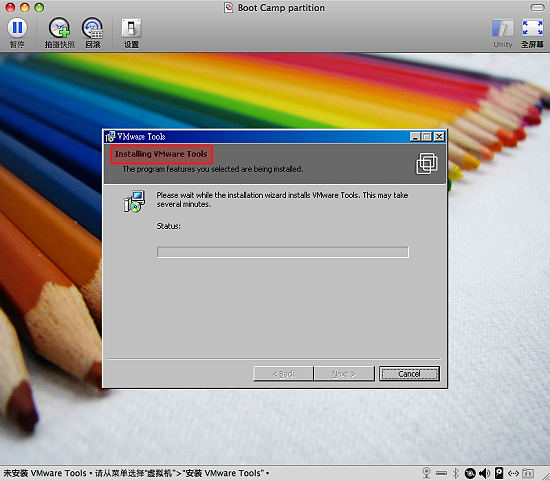
Task: Enter full screen with 全屏幕
Action: click(x=532, y=34)
